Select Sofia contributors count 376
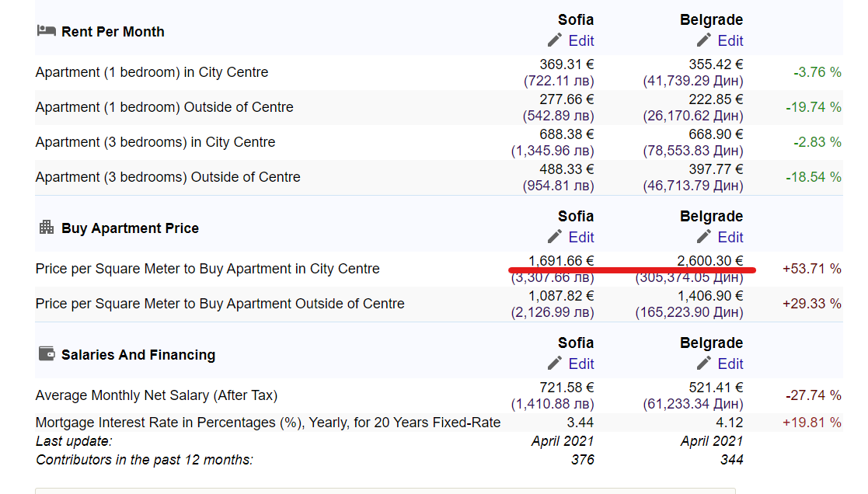Viewport: 868px width, 494px height. coord(583,460)
